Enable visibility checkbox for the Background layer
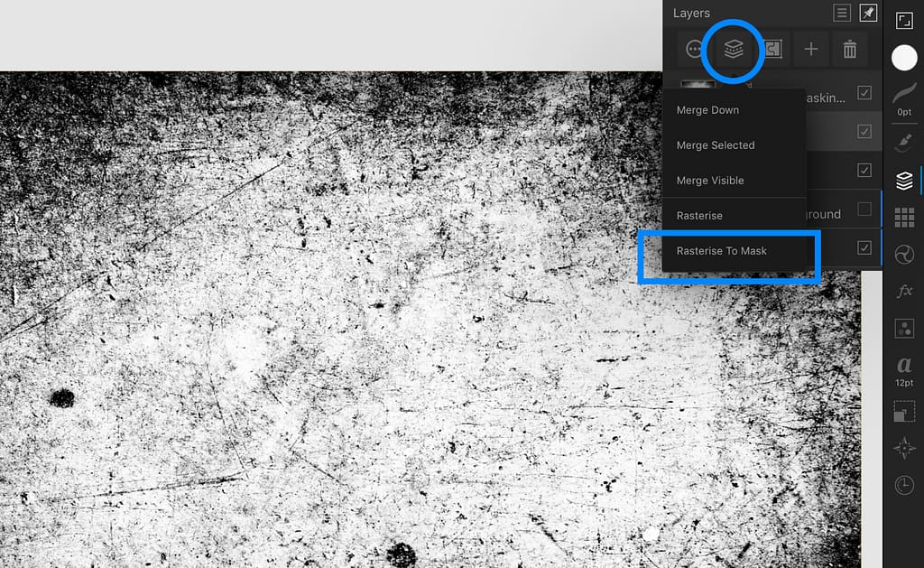 point(864,210)
